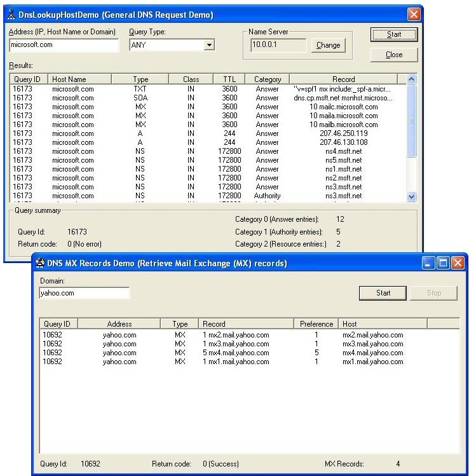Sort MX list by Preference column

(316, 324)
